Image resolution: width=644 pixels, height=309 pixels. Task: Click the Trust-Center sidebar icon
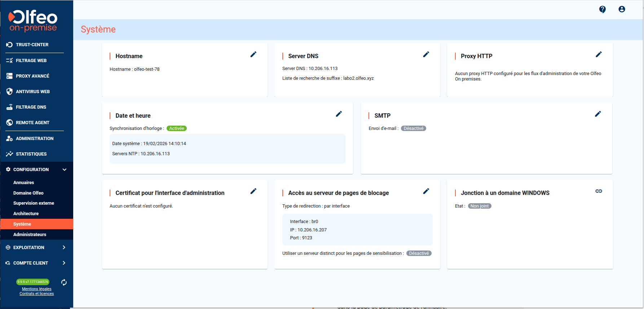click(9, 45)
